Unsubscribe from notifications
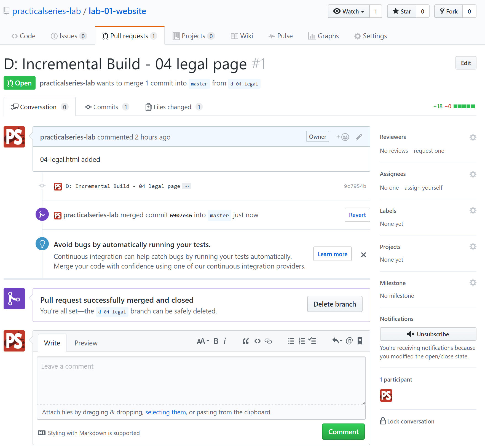The height and width of the screenshot is (448, 485). pyautogui.click(x=428, y=334)
